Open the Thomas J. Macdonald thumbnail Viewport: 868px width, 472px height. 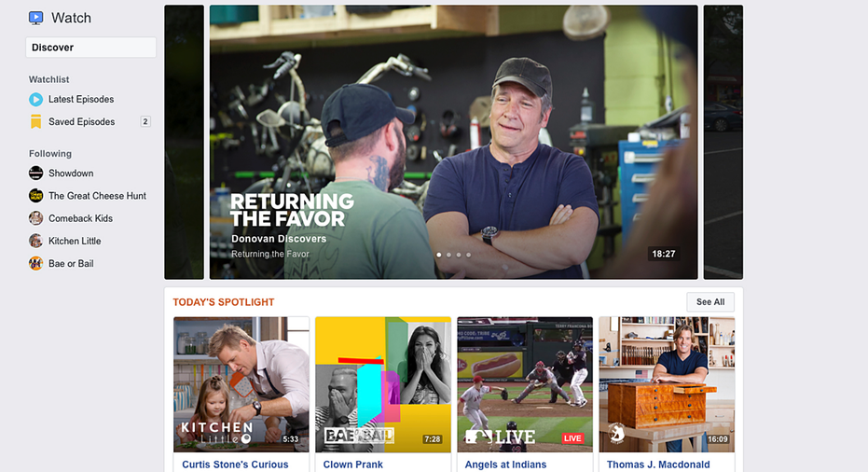tap(667, 384)
